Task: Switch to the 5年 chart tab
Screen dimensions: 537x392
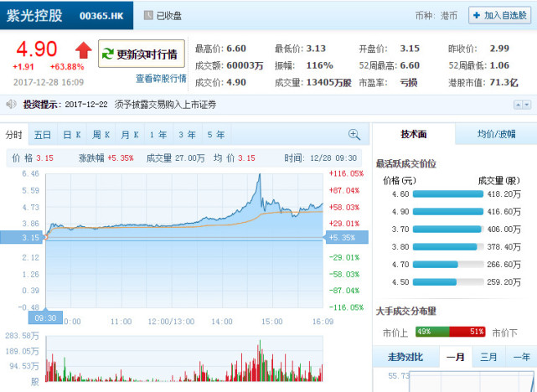Action: point(216,135)
